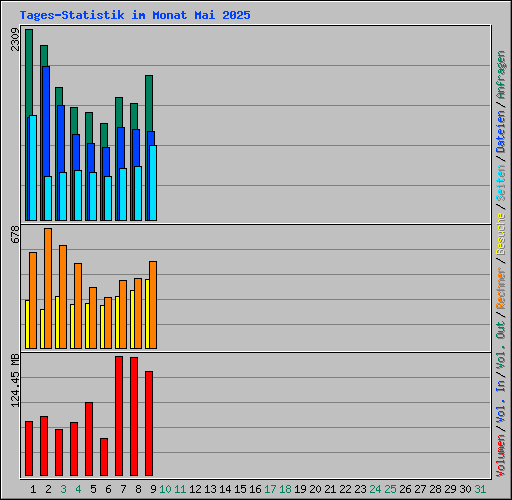Click green day label '4'
The image size is (512, 500).
[x=78, y=489]
